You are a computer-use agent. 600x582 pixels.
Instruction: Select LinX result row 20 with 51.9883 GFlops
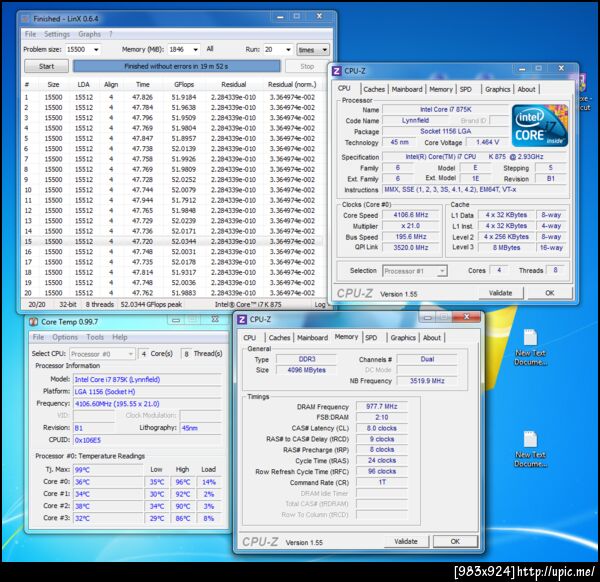(x=172, y=293)
